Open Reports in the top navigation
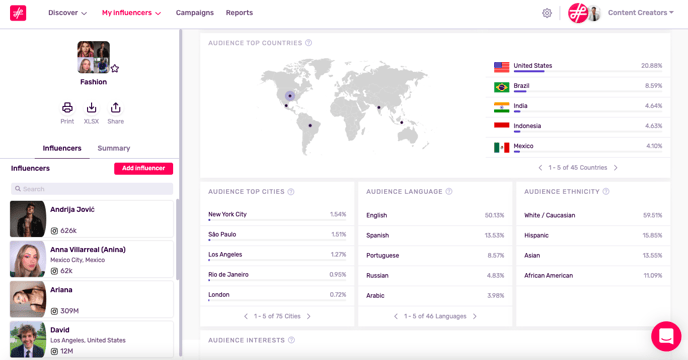This screenshot has width=688, height=360. click(x=239, y=13)
